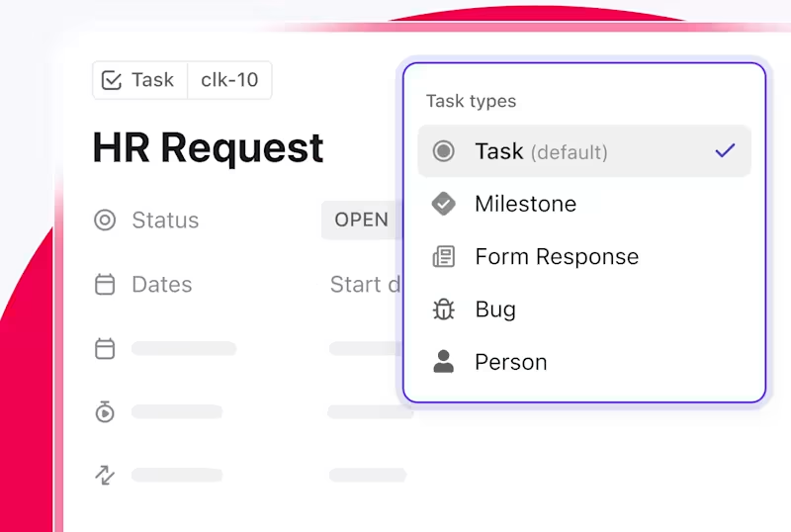The width and height of the screenshot is (791, 532).
Task: Click the second calendar icon under Dates
Action: (x=105, y=348)
